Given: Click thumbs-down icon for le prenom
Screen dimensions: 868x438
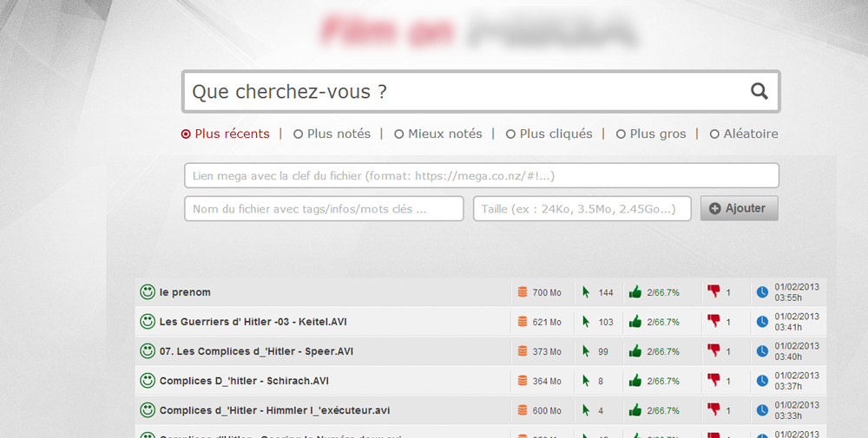Looking at the screenshot, I should click(x=714, y=292).
